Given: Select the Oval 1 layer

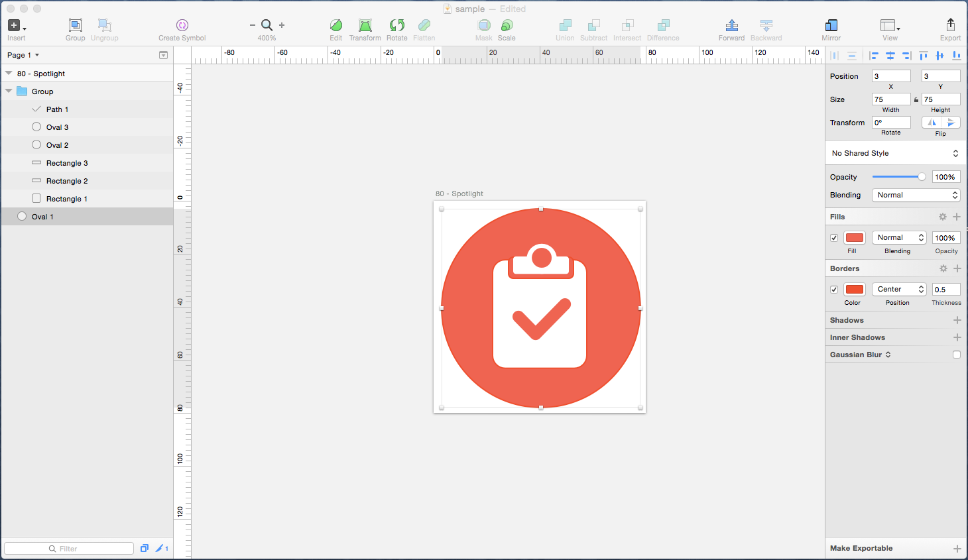Looking at the screenshot, I should point(88,217).
